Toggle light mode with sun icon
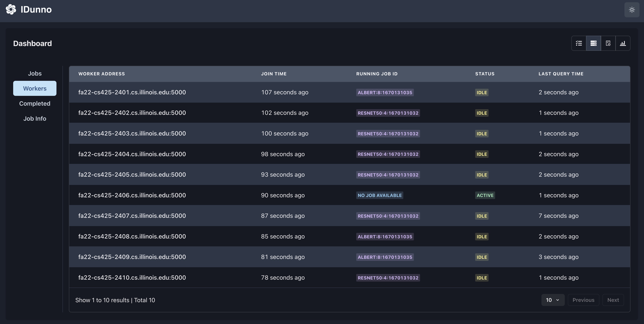 tap(632, 10)
